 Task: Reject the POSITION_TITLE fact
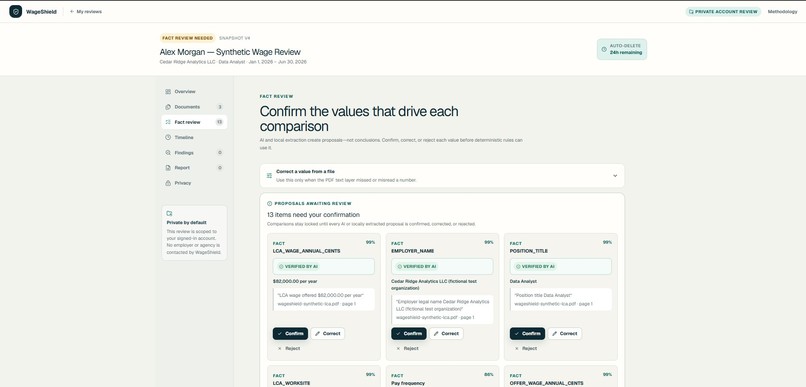tap(526, 348)
